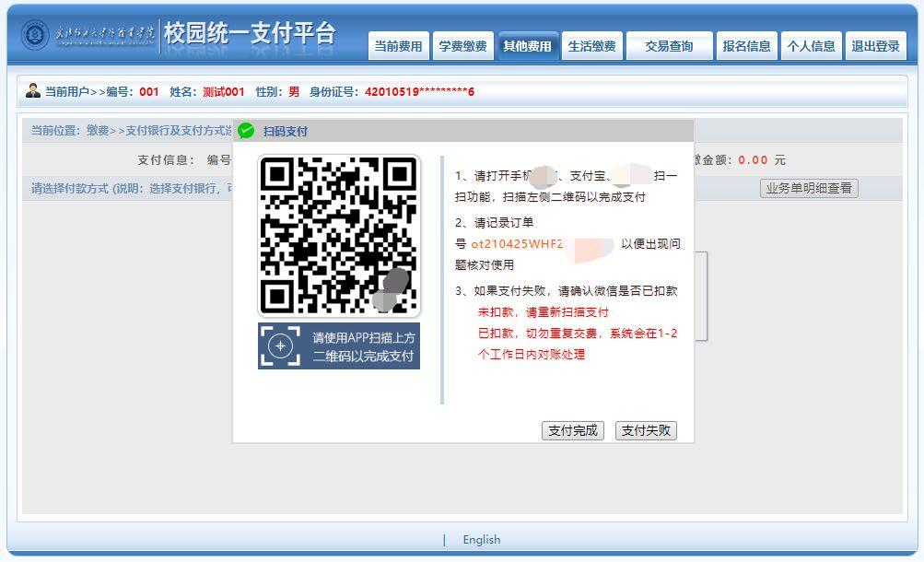
Task: Open the 当前费用 tab
Action: click(x=398, y=46)
